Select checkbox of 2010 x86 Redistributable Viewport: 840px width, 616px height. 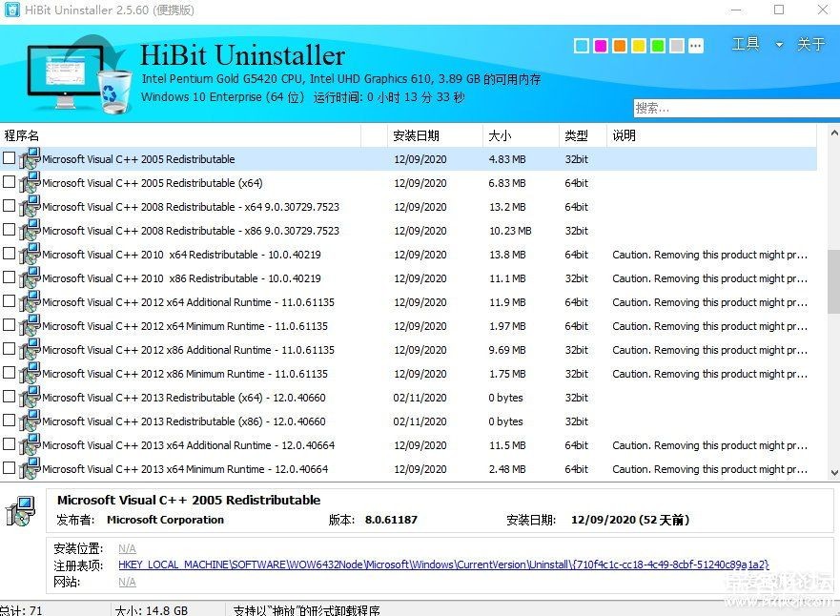click(9, 277)
